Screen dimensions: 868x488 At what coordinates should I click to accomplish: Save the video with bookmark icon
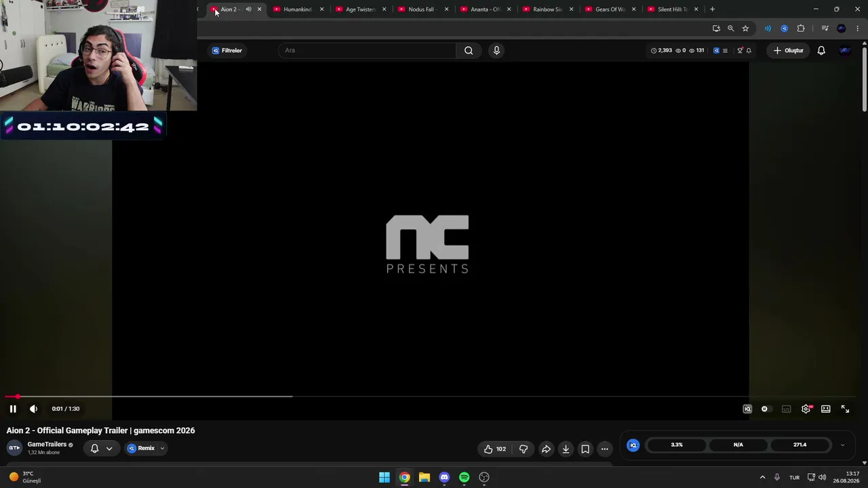(585, 449)
